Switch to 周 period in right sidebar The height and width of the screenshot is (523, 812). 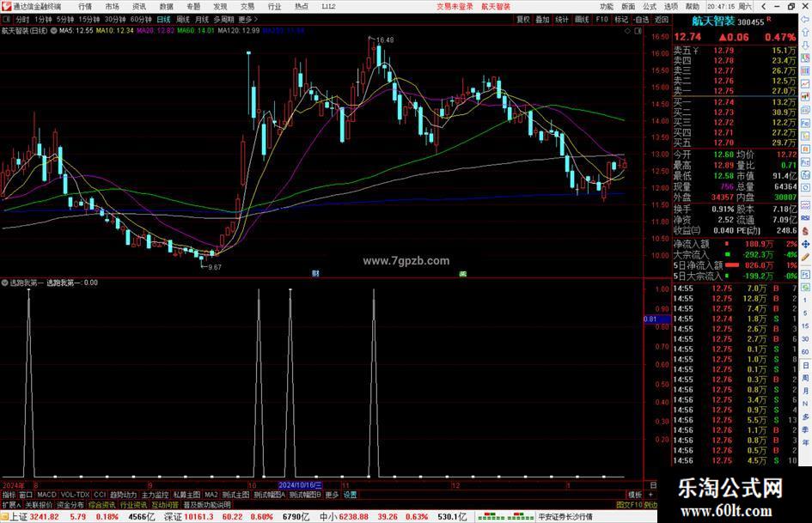tap(805, 378)
